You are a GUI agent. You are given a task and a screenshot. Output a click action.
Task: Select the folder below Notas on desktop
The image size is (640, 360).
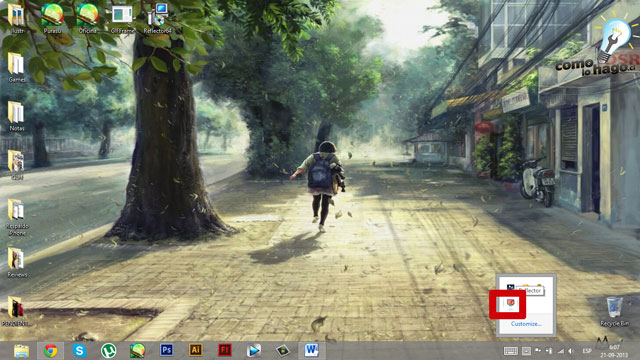[x=16, y=165]
